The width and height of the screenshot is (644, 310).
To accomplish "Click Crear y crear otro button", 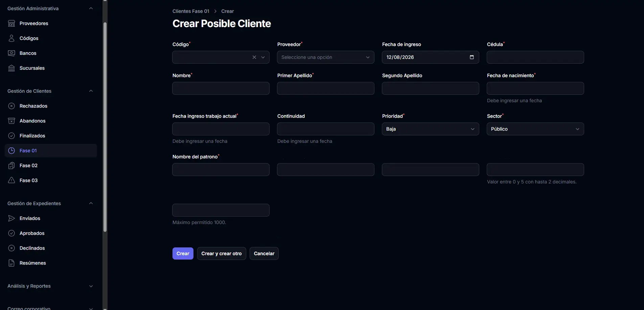I will pyautogui.click(x=222, y=253).
